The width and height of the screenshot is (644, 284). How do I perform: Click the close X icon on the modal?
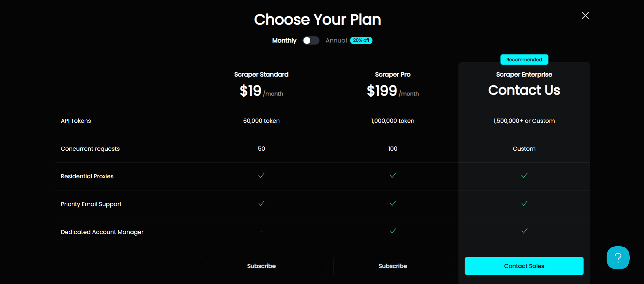[585, 15]
